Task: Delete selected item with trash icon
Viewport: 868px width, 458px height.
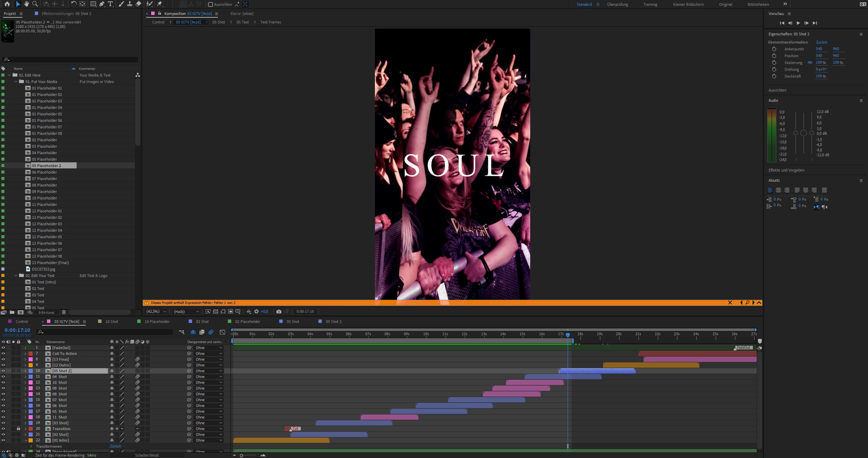Action: coord(64,312)
